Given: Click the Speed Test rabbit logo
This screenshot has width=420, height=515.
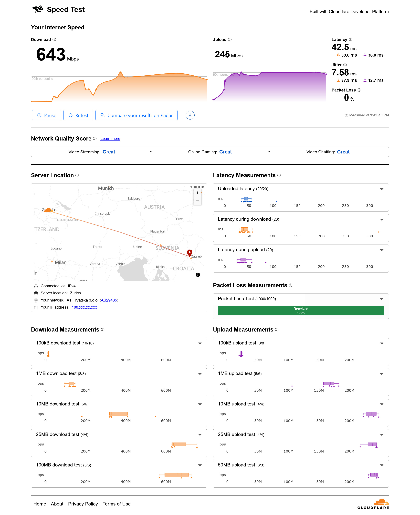Looking at the screenshot, I should tap(38, 9).
